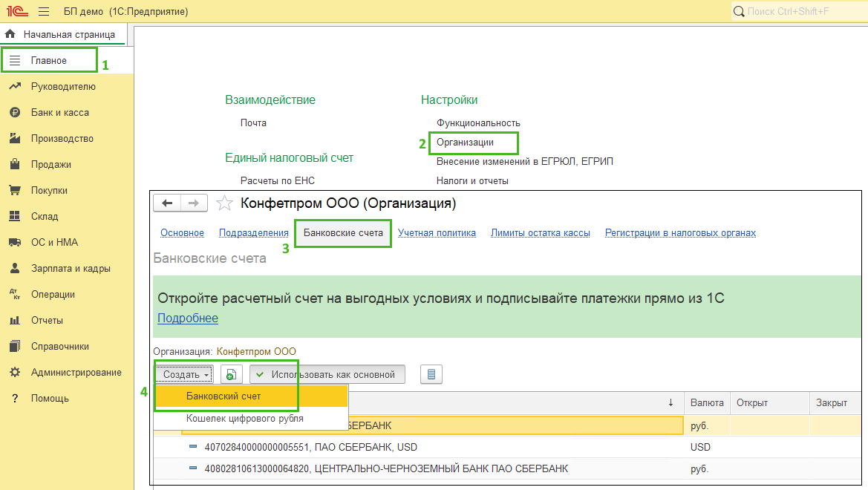Open the Банковские счета tab
Image resolution: width=868 pixels, height=490 pixels.
click(x=343, y=233)
